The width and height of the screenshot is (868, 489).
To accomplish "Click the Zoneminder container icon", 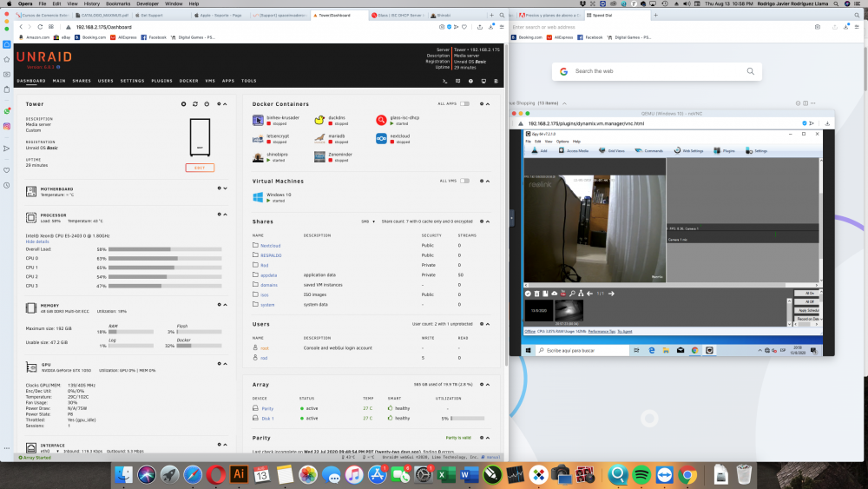I will 319,157.
